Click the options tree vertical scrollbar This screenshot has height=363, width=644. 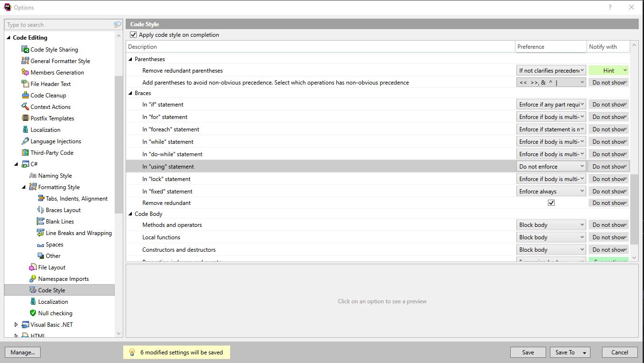click(x=119, y=145)
